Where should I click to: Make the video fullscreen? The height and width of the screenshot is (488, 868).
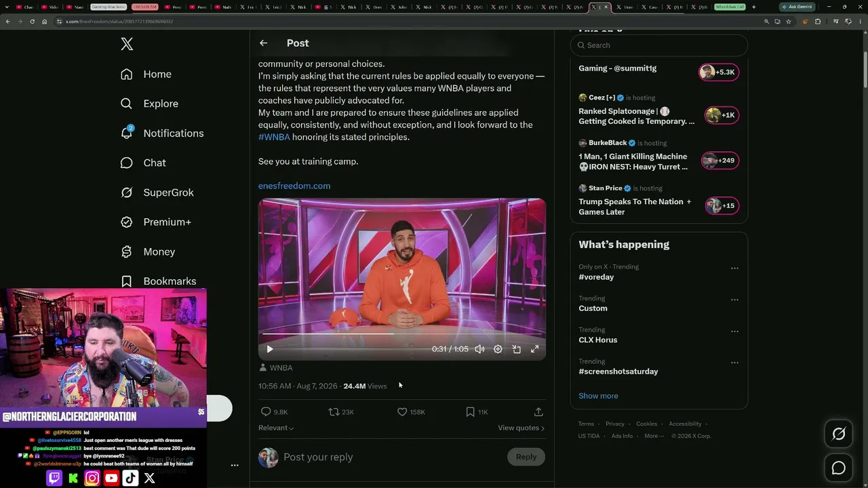(534, 349)
